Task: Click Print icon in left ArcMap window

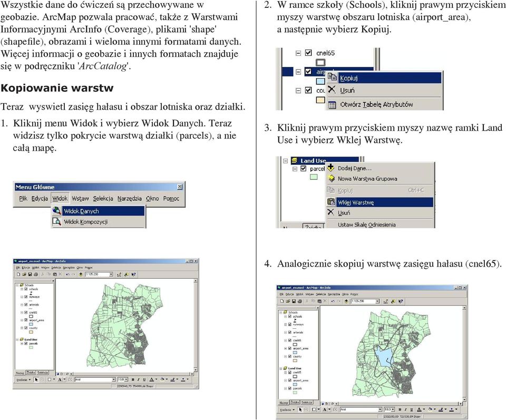Action: pyautogui.click(x=35, y=275)
